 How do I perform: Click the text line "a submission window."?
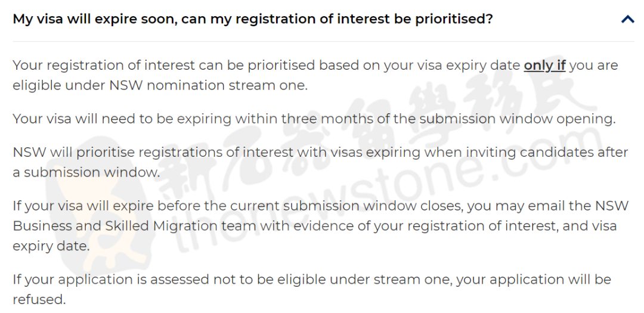86,172
